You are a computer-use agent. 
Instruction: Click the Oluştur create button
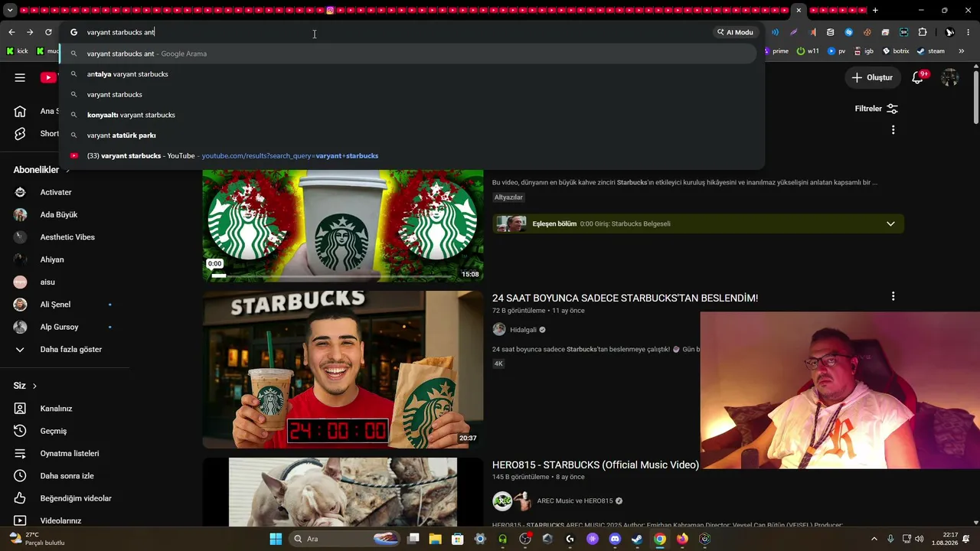(x=872, y=77)
